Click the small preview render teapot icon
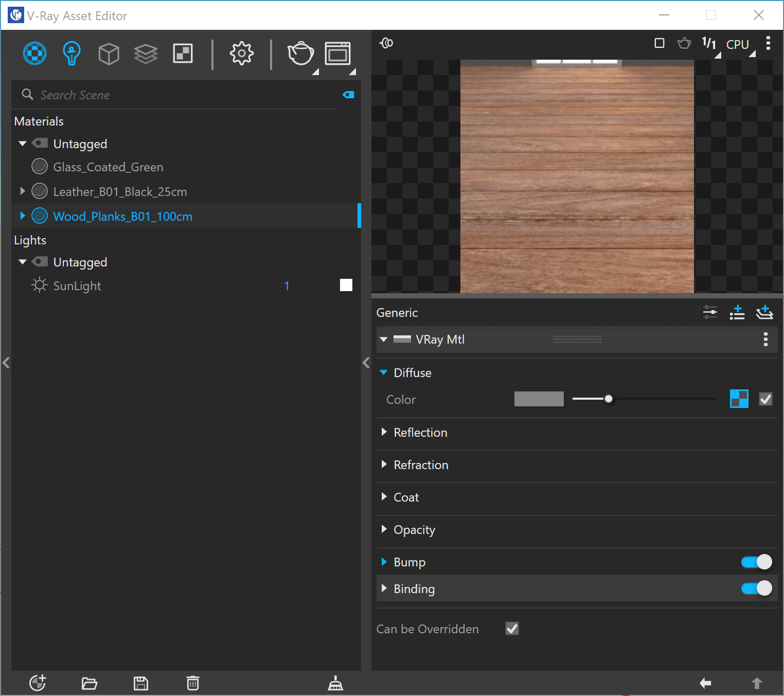This screenshot has width=784, height=696. coord(684,43)
